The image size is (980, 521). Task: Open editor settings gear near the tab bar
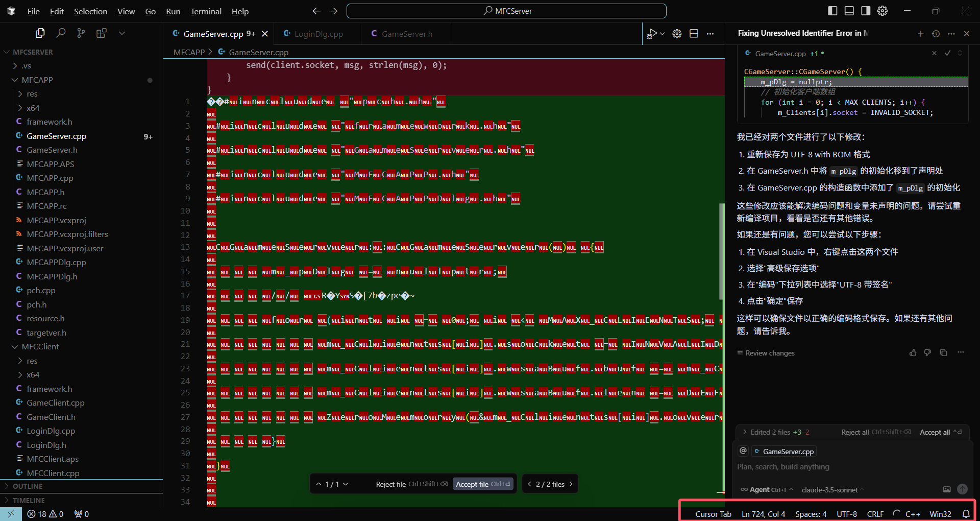point(677,33)
